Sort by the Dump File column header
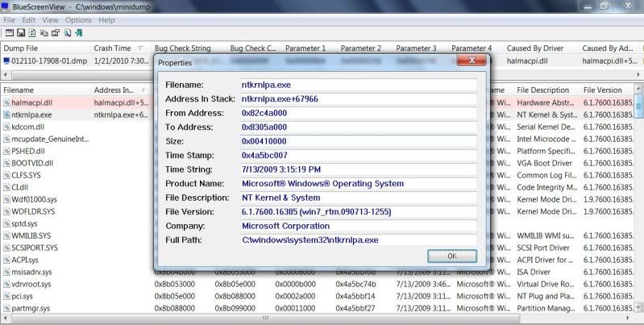644x325 pixels. coord(45,48)
